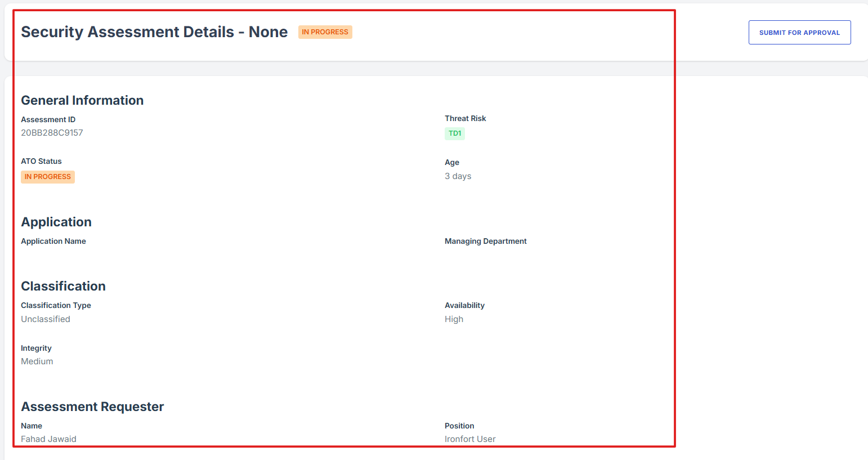Image resolution: width=868 pixels, height=460 pixels.
Task: Select the In Progress badge under ATO Status
Action: tap(48, 177)
